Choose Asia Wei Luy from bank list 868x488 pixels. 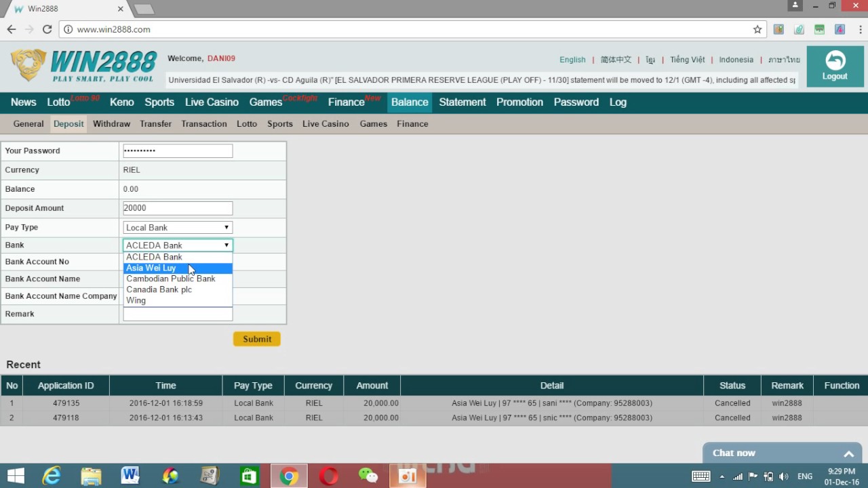[x=178, y=268]
